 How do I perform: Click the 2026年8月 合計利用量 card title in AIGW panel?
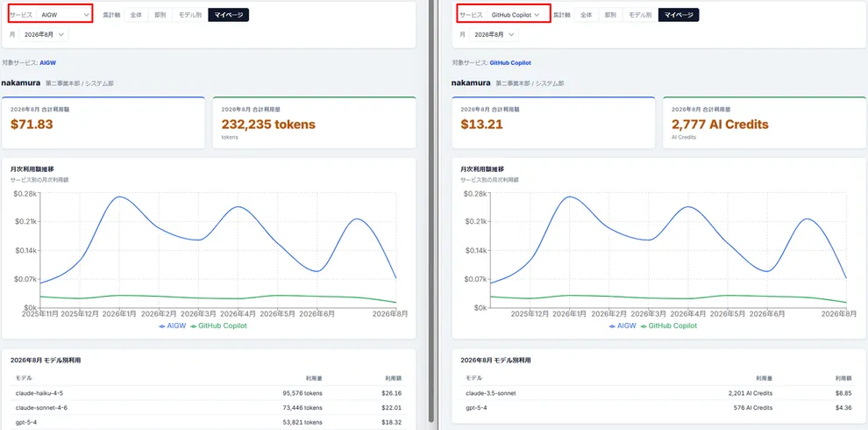252,109
